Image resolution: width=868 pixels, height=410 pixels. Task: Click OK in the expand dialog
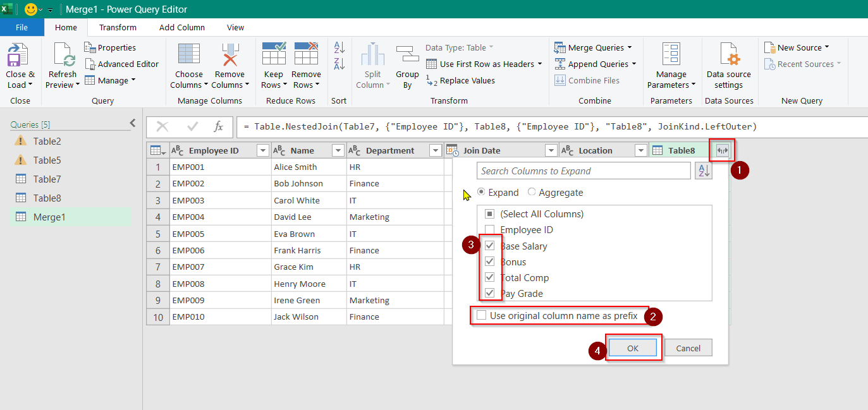pos(633,348)
